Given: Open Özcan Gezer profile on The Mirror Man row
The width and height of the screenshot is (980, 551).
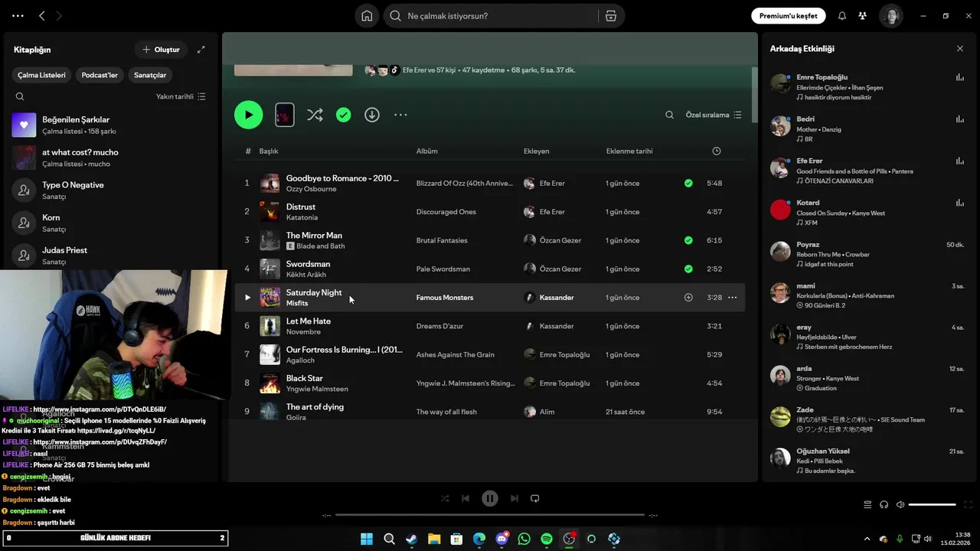Looking at the screenshot, I should 560,240.
